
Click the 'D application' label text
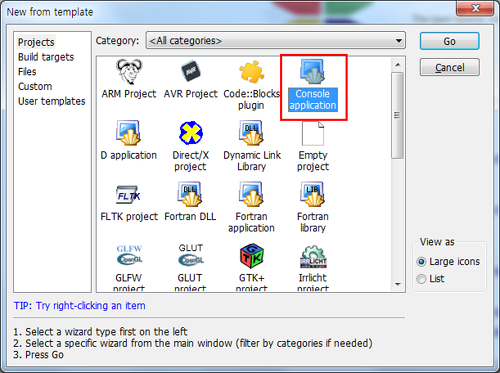(x=129, y=155)
